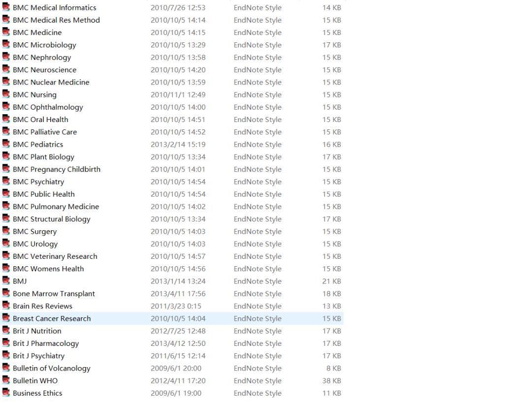Click the Bulletin WHO file name
532x403 pixels.
click(35, 381)
